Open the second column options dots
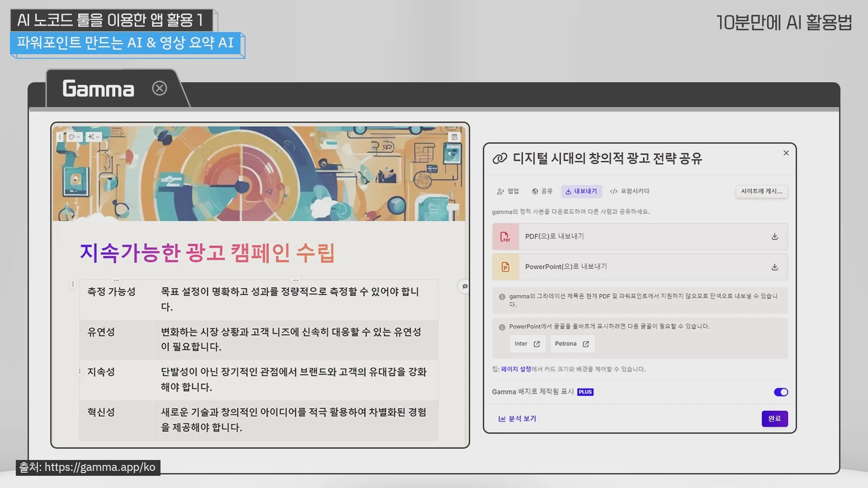 click(296, 280)
